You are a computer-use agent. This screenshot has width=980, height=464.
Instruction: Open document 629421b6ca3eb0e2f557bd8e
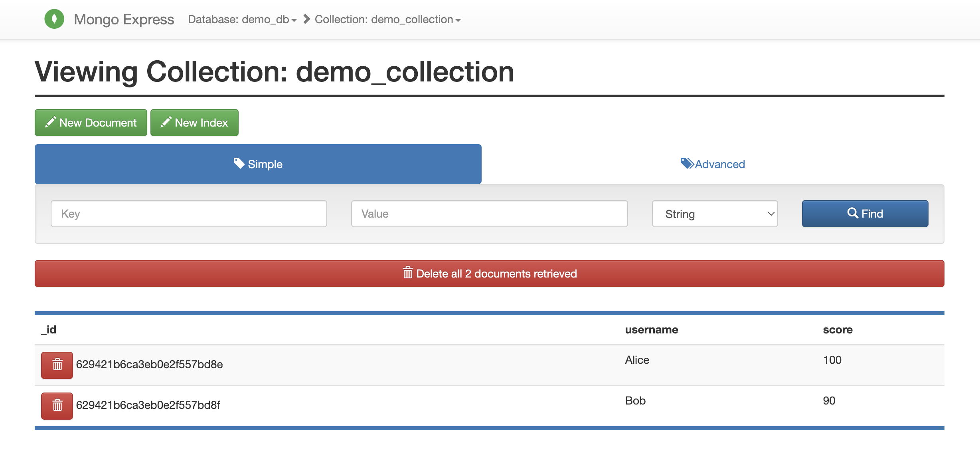150,365
